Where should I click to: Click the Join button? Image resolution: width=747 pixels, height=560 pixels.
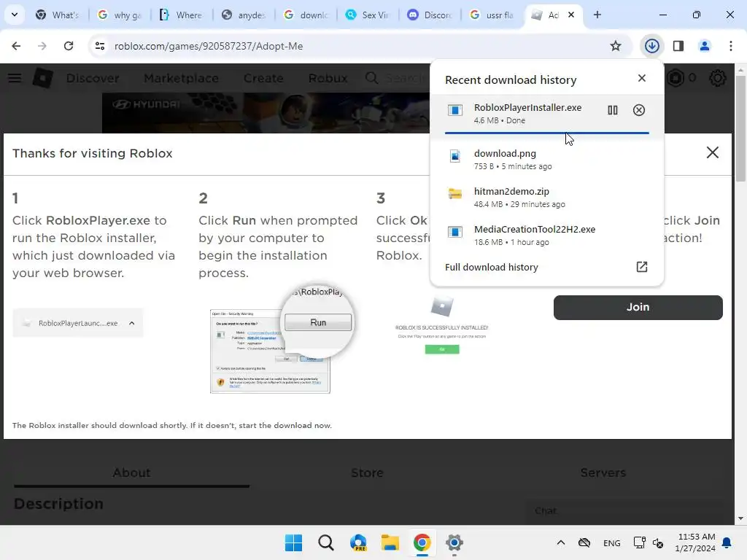pos(638,307)
